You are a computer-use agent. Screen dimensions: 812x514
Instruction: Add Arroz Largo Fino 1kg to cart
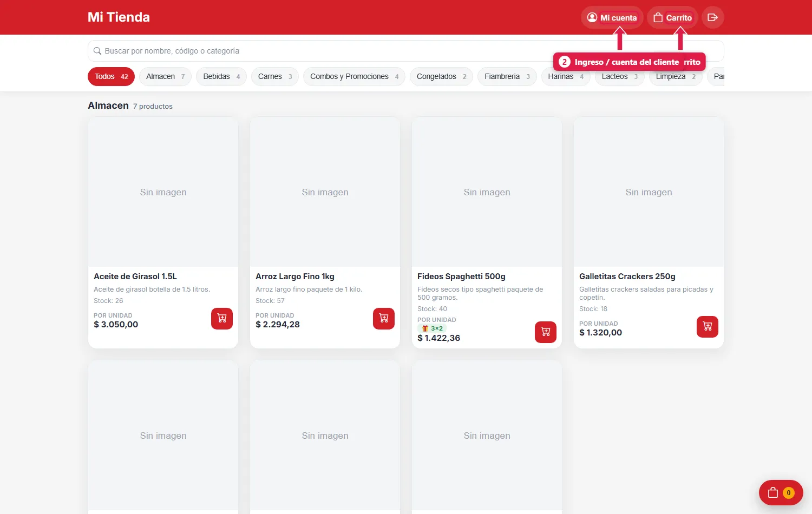click(x=384, y=319)
